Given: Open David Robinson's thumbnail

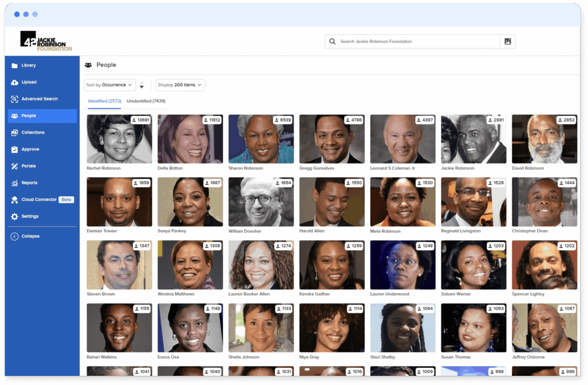Looking at the screenshot, I should pos(544,139).
